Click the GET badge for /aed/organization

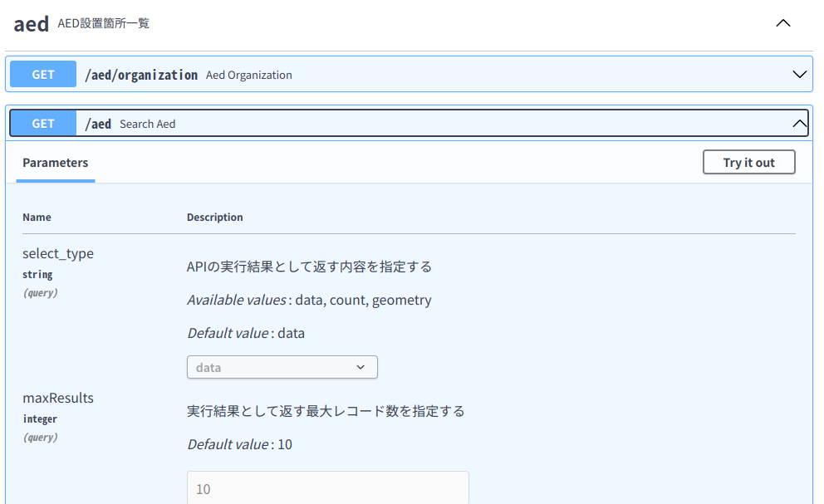pyautogui.click(x=43, y=75)
